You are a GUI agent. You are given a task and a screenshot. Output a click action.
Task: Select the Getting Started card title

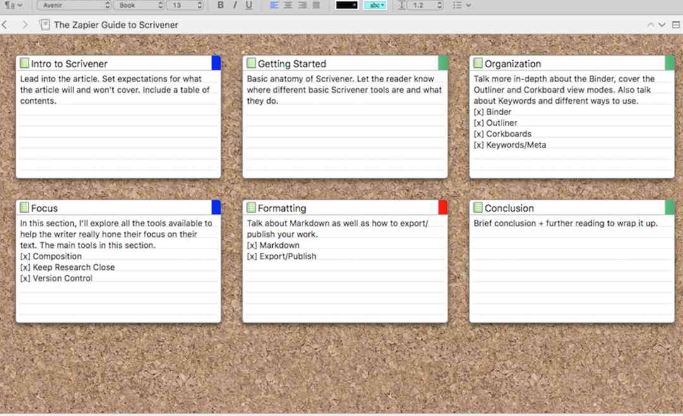292,64
